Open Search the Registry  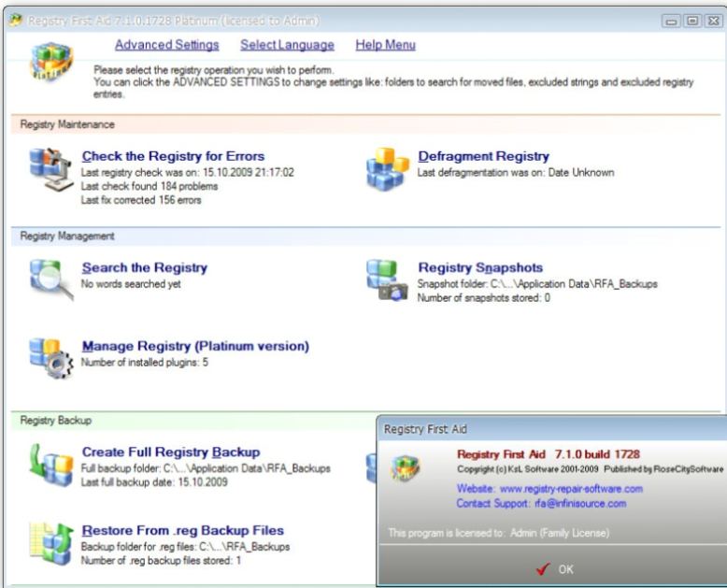(145, 267)
